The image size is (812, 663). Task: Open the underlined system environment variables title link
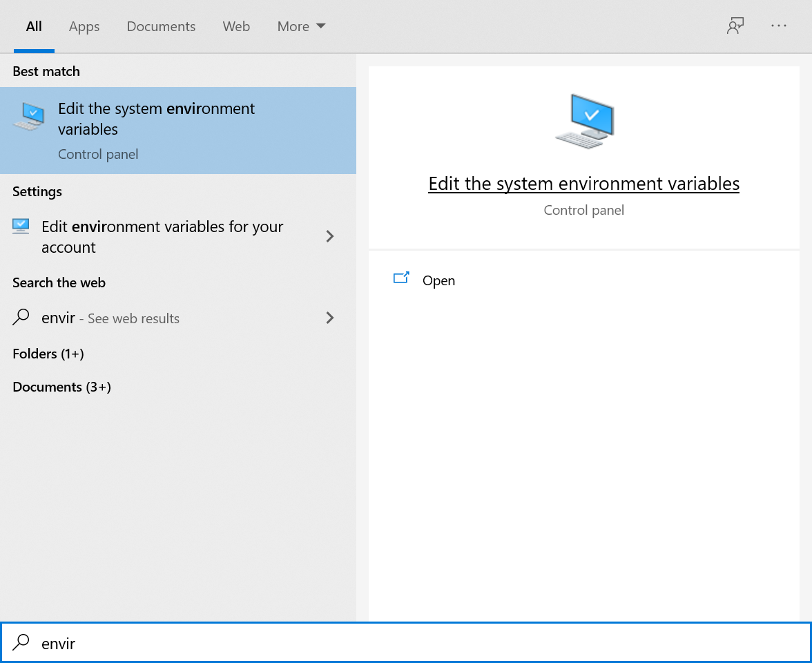tap(583, 184)
